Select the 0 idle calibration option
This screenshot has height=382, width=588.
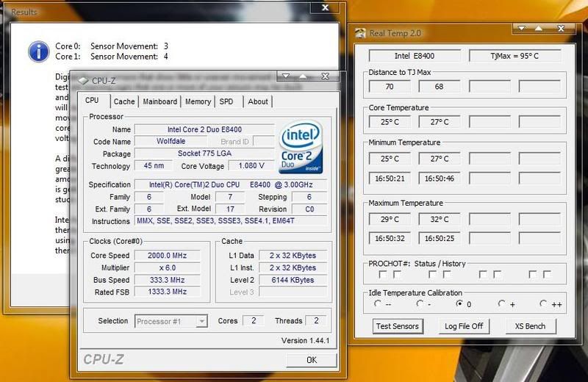pos(459,303)
